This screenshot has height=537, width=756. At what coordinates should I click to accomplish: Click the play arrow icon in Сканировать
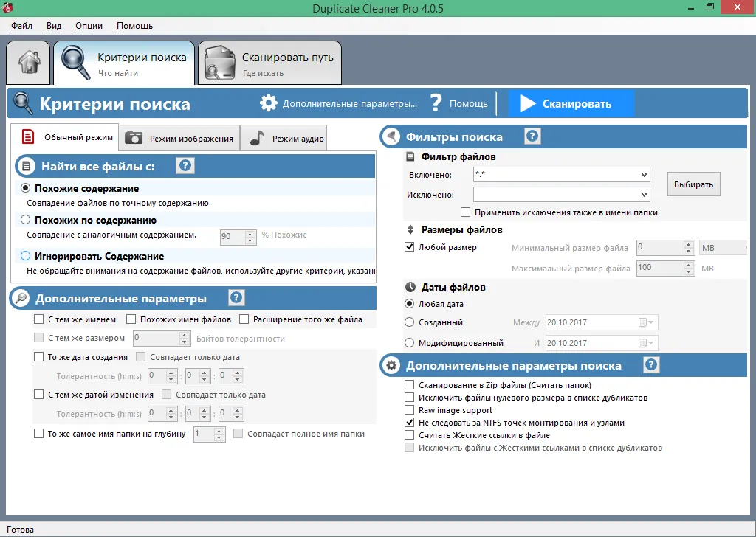(528, 103)
